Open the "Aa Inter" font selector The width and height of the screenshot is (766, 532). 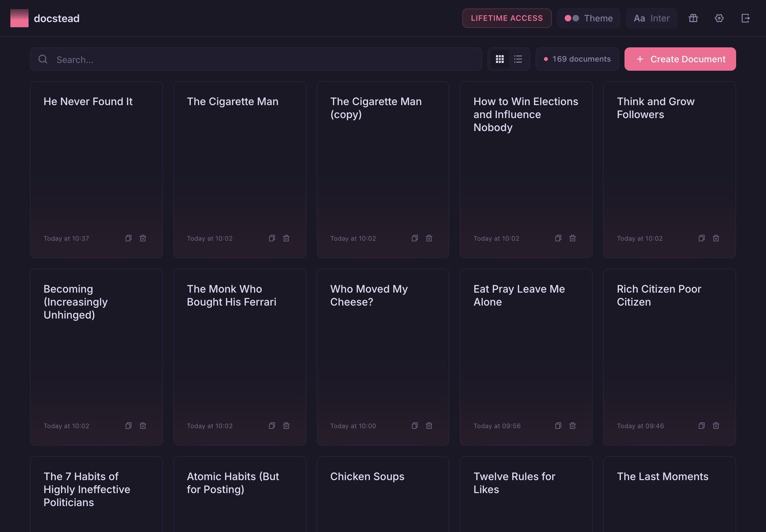coord(651,18)
